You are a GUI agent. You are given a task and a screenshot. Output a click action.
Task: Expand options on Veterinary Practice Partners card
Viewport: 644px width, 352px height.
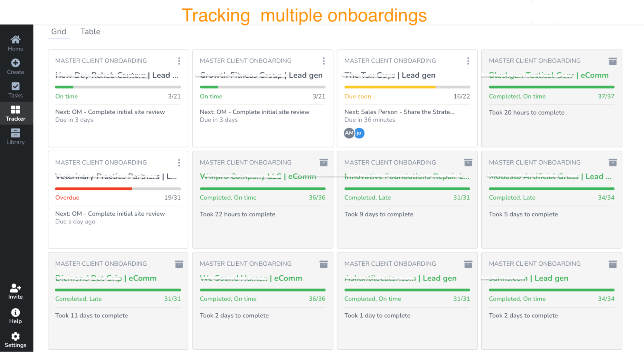tap(179, 162)
